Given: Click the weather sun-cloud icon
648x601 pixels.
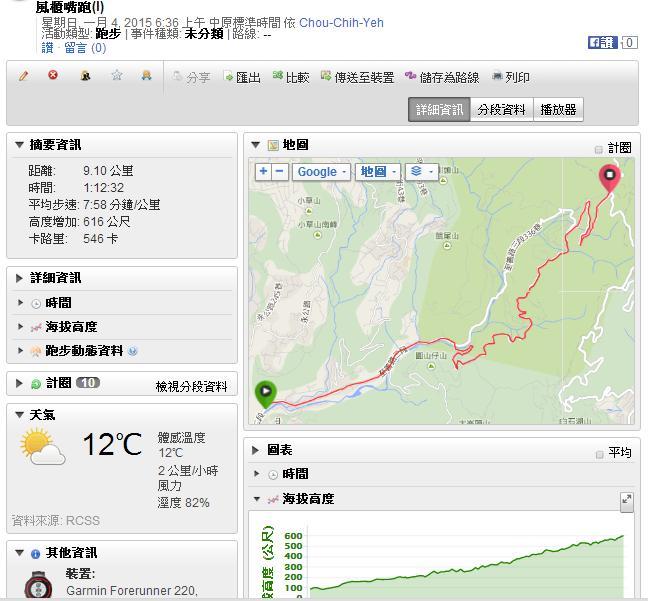Looking at the screenshot, I should [42, 447].
